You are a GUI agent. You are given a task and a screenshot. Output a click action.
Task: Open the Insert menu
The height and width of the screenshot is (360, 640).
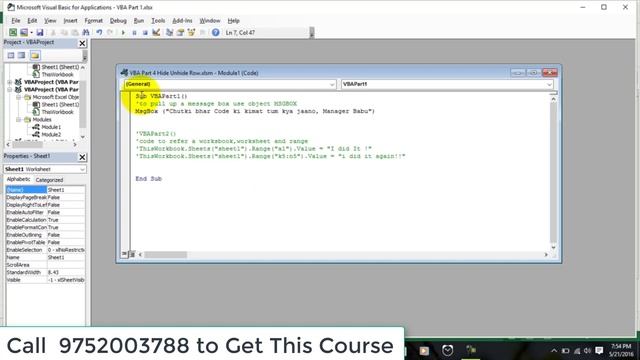70,20
